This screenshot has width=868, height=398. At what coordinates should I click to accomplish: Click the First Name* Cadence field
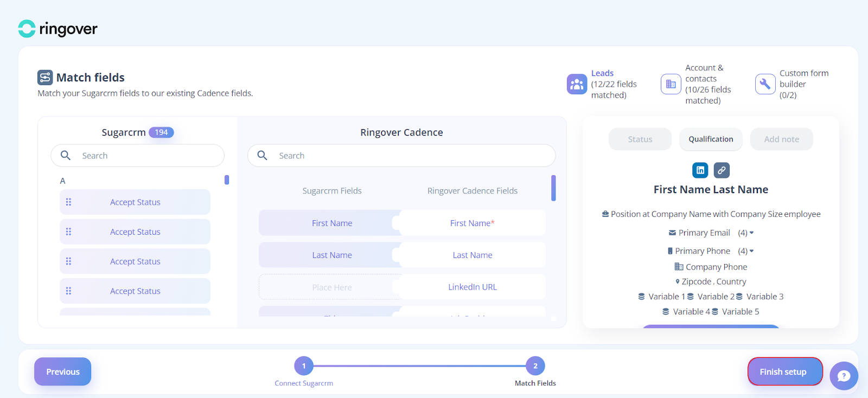(473, 223)
